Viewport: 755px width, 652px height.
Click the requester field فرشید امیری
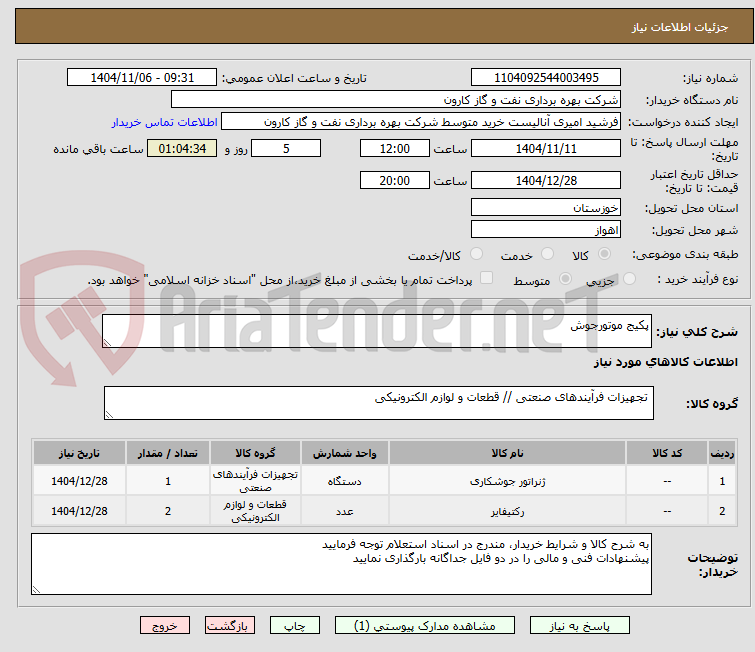coord(421,122)
